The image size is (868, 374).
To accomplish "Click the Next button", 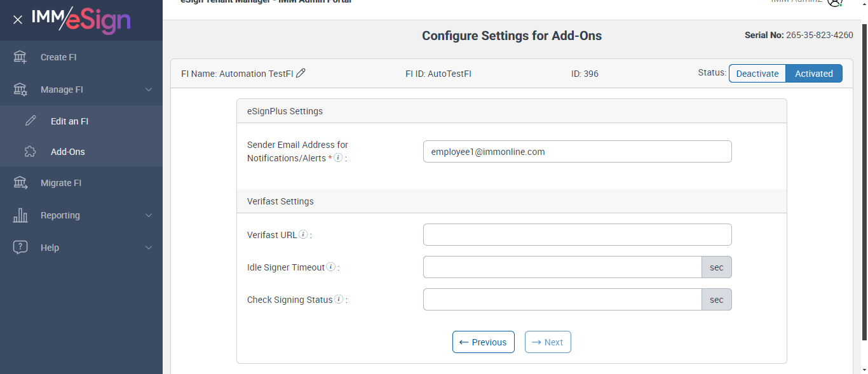I will pos(548,342).
